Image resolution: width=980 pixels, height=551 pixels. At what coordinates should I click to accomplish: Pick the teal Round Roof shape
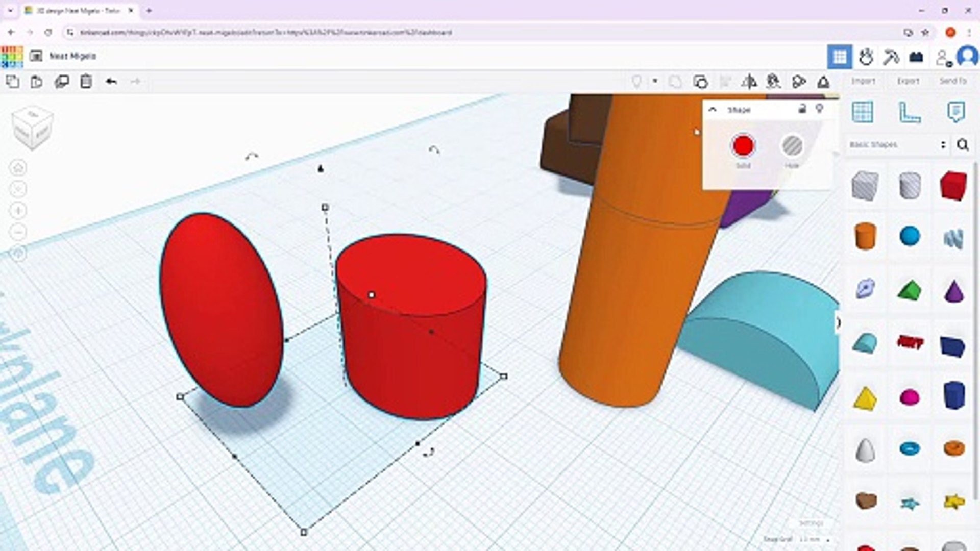tap(865, 343)
